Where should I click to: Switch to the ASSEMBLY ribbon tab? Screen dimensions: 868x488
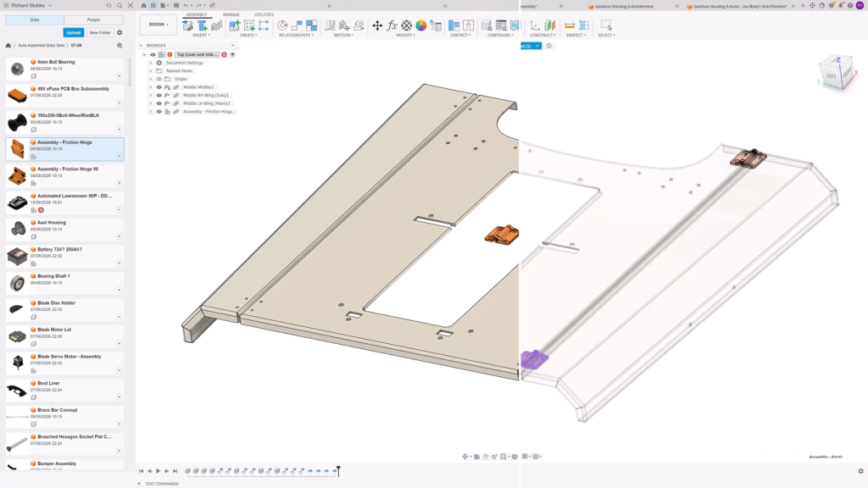pyautogui.click(x=196, y=14)
